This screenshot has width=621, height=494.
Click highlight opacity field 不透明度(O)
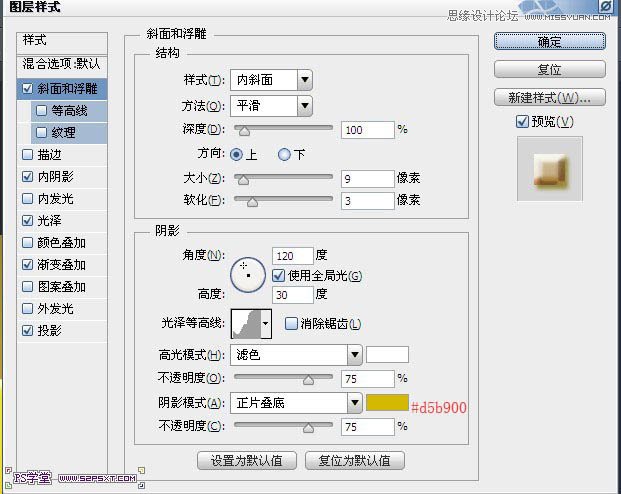point(368,379)
